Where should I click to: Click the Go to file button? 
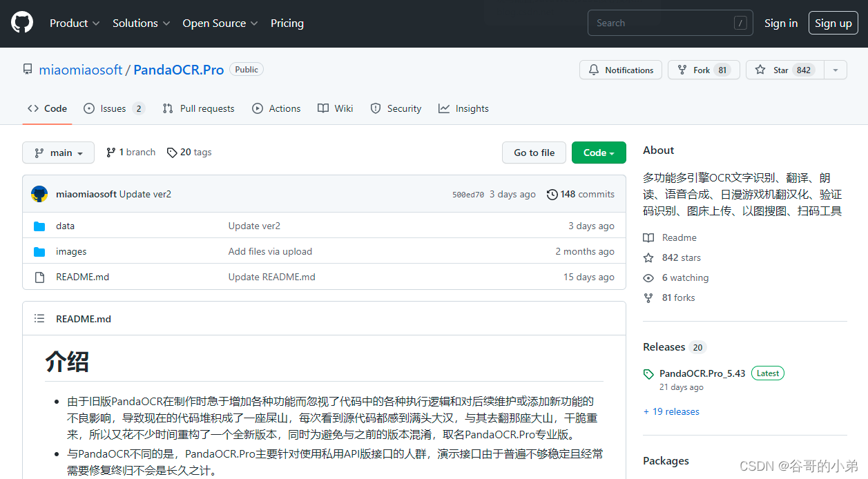coord(534,153)
